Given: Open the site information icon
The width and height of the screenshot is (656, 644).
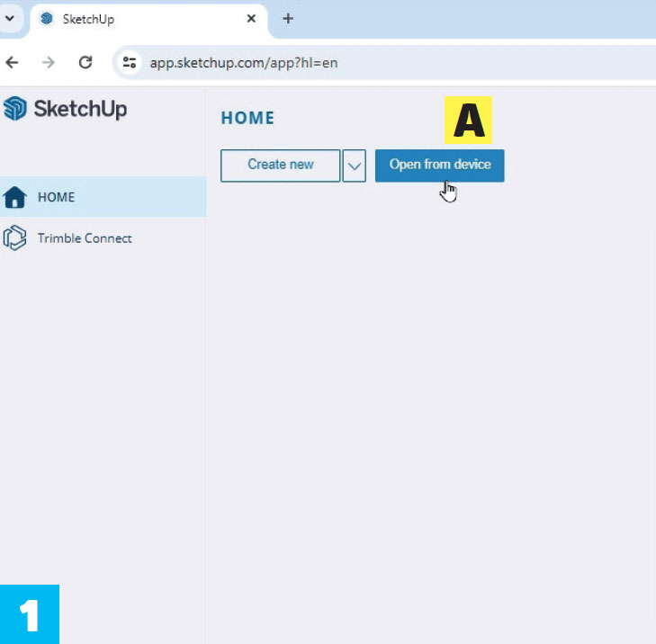Looking at the screenshot, I should coord(130,63).
